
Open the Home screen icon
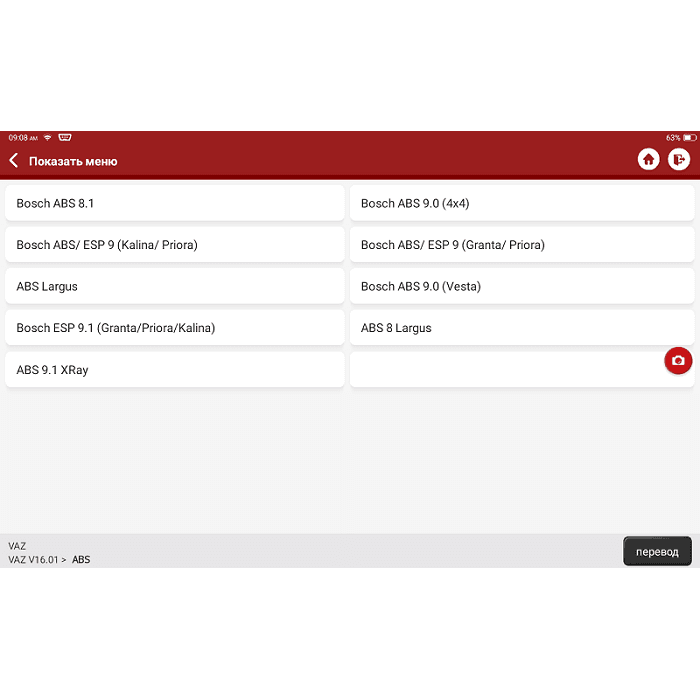tap(648, 159)
